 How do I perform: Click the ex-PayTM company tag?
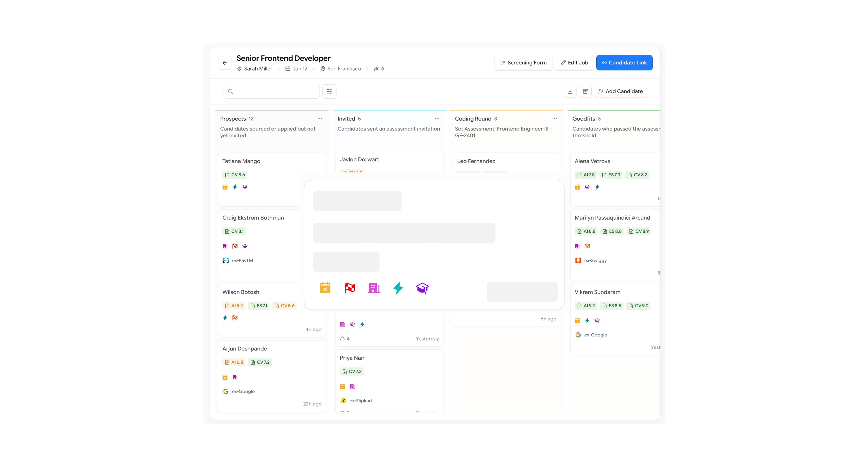(x=238, y=260)
